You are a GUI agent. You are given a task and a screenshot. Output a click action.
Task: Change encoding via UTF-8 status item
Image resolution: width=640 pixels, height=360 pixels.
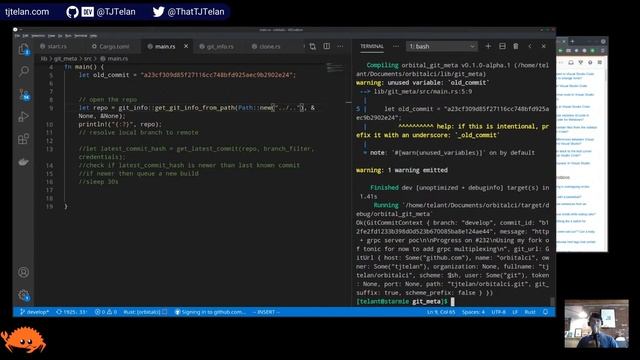pyautogui.click(x=498, y=312)
